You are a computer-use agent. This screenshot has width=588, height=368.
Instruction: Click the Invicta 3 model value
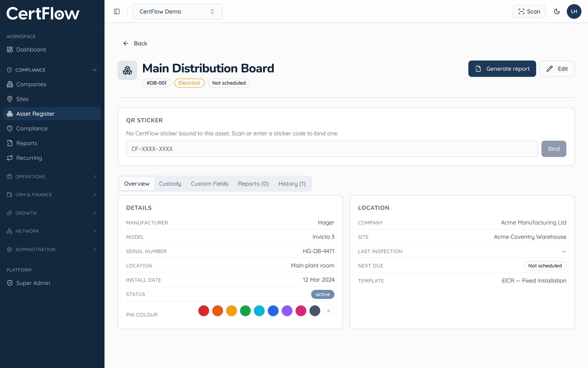(x=323, y=237)
